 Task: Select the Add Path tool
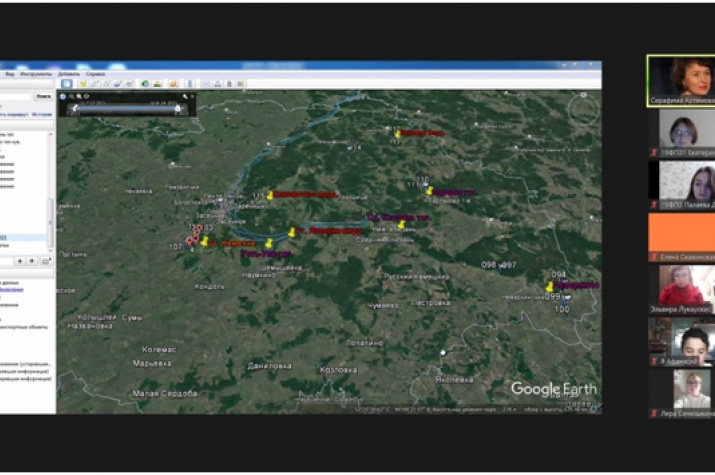[105, 83]
